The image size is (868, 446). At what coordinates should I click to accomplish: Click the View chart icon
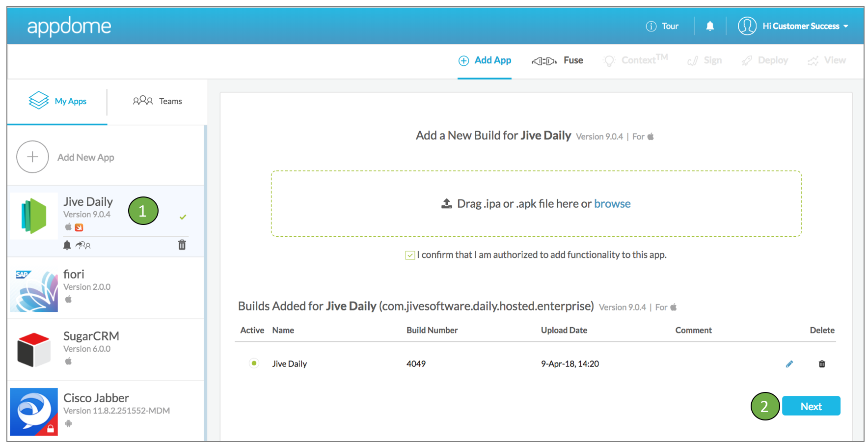[x=813, y=61]
